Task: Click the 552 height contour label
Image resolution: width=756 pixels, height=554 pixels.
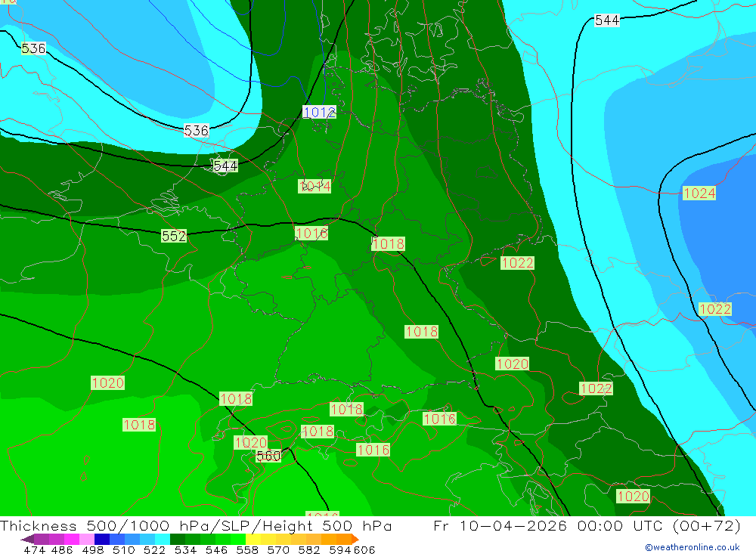Action: click(x=174, y=236)
